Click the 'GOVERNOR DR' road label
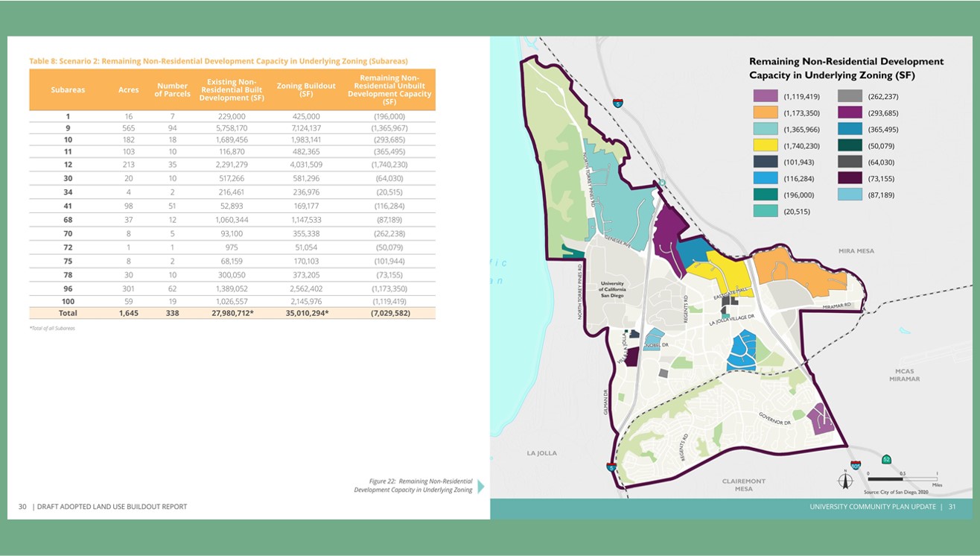980x556 pixels. (774, 418)
